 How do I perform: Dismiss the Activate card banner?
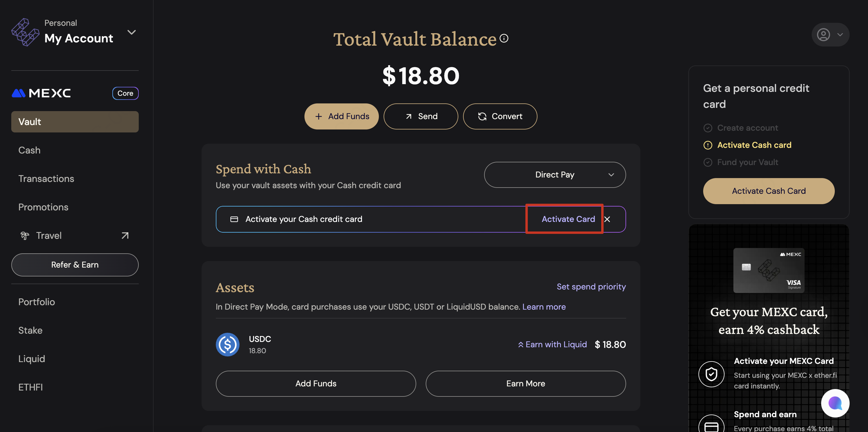click(x=607, y=219)
